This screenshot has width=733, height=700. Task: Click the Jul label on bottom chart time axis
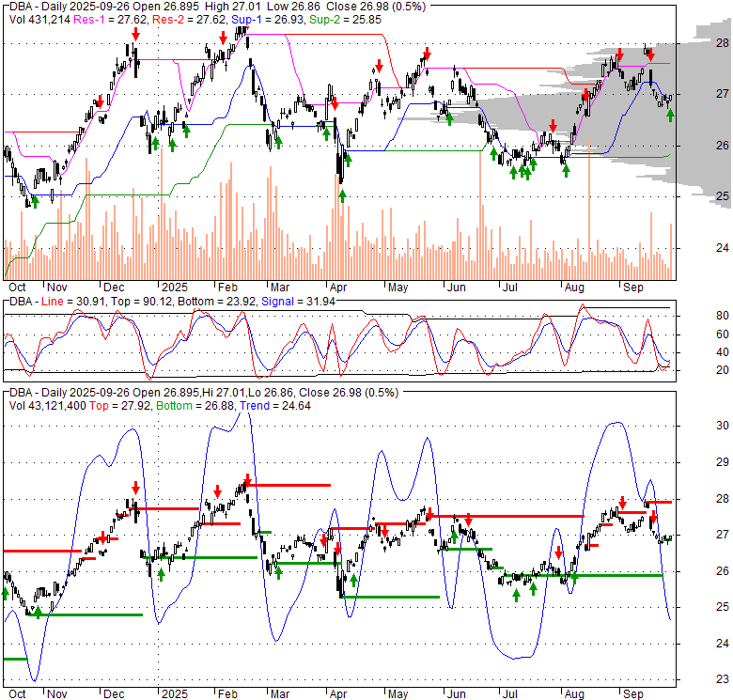(x=509, y=694)
